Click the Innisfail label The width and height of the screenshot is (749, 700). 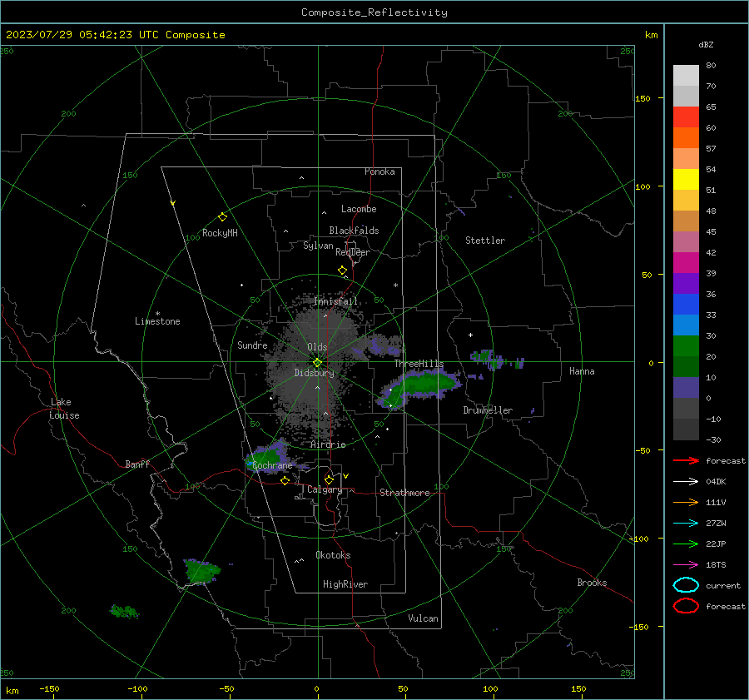click(x=336, y=301)
